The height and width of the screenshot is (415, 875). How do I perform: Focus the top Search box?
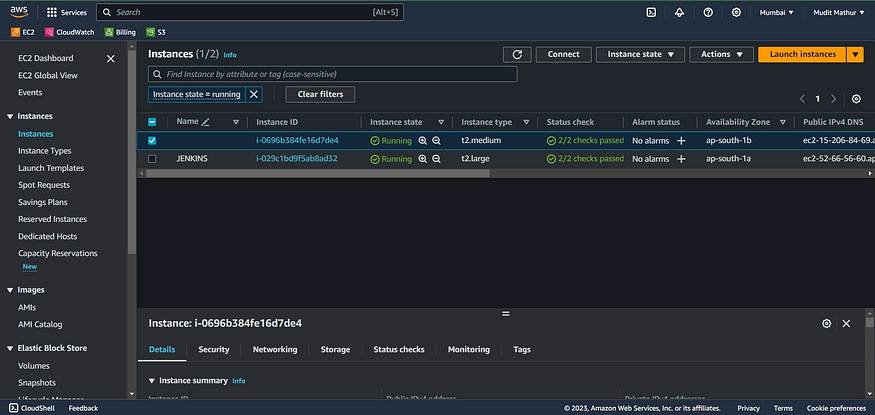(249, 12)
